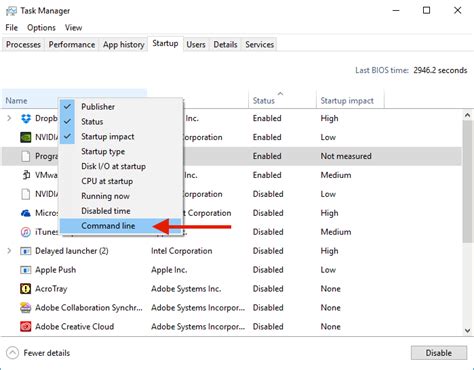
Task: Open the File menu
Action: (11, 28)
